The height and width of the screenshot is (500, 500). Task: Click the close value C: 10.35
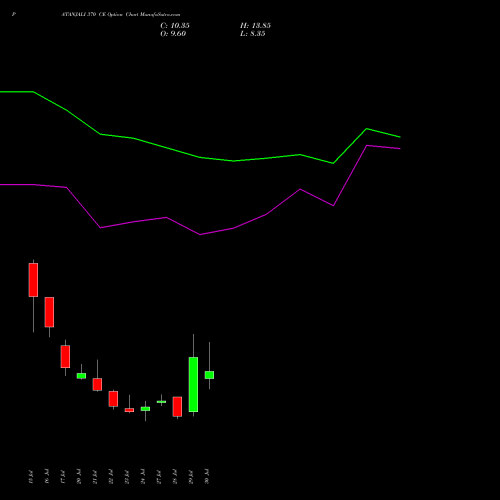pyautogui.click(x=175, y=26)
